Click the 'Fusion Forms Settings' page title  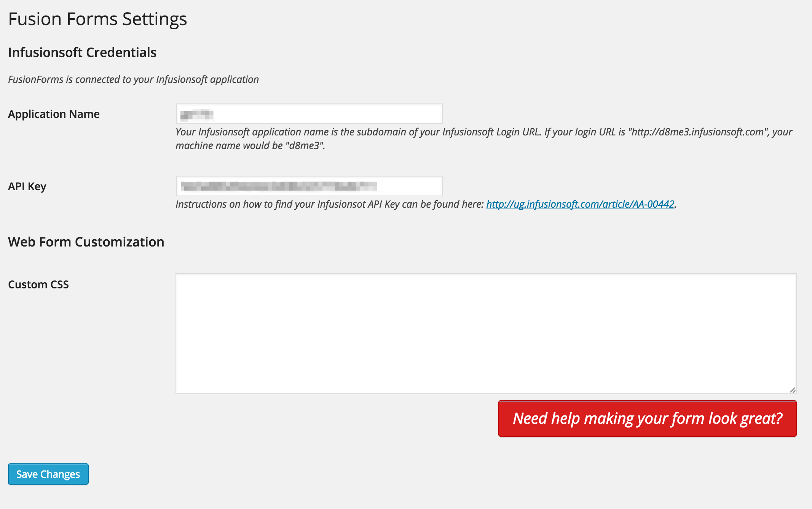(97, 19)
